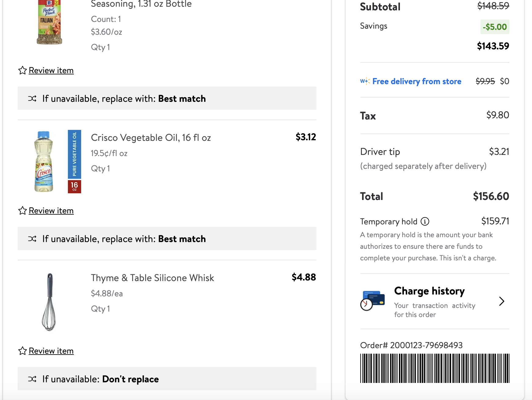
Task: Open the Charge history heading
Action: pyautogui.click(x=429, y=291)
